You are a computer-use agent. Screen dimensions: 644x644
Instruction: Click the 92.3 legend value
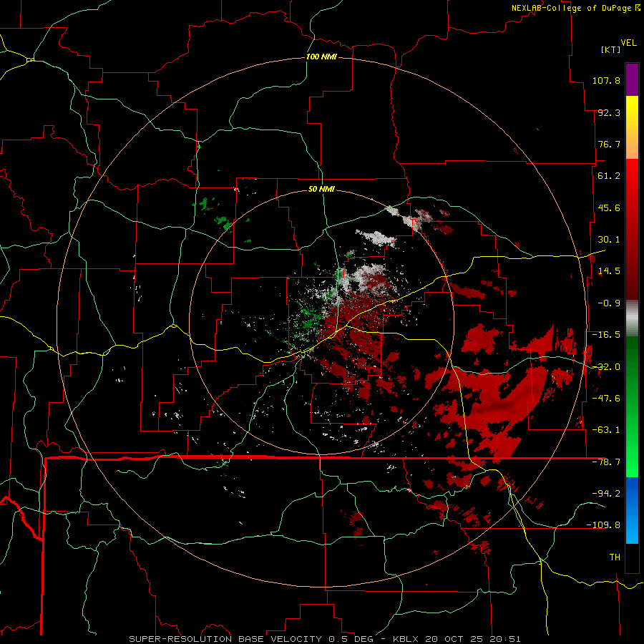[609, 112]
